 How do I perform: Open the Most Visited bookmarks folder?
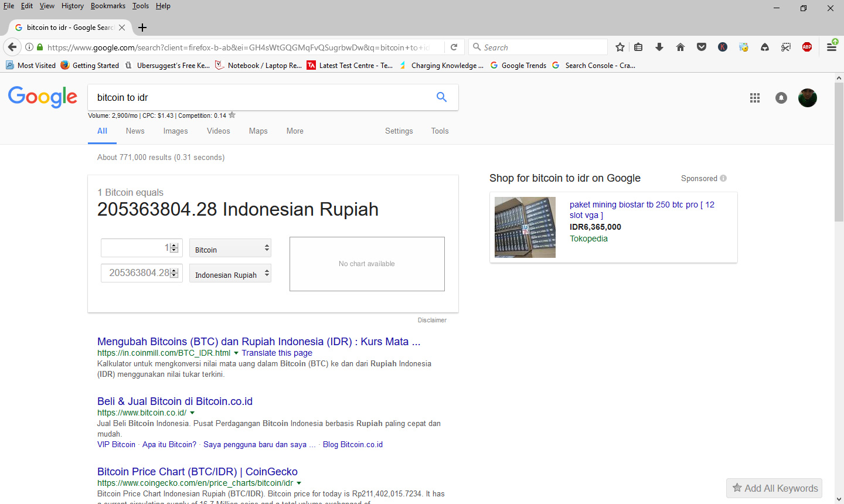tap(30, 65)
